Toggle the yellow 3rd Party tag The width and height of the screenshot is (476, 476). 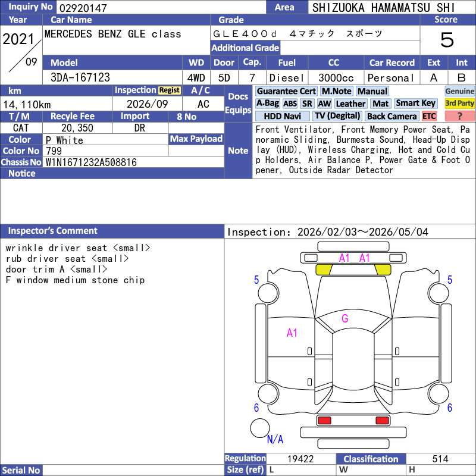pos(460,104)
